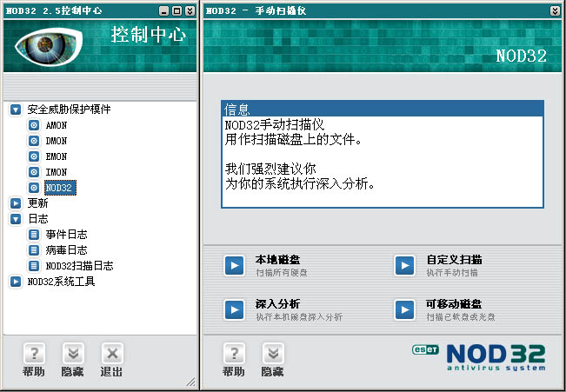Open NOD32扫描日志 scan log
566x392 pixels.
coord(78,266)
